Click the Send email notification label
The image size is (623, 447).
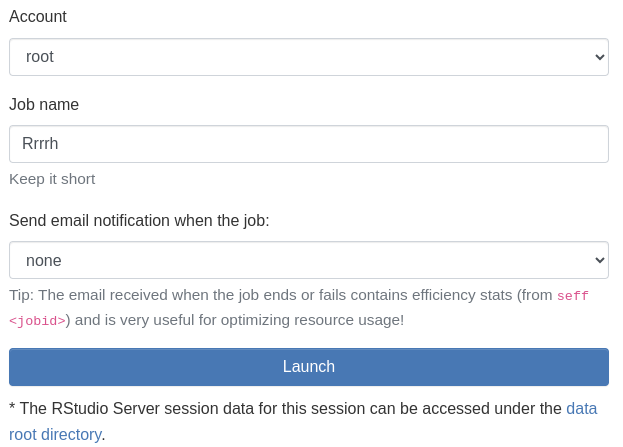(x=139, y=220)
